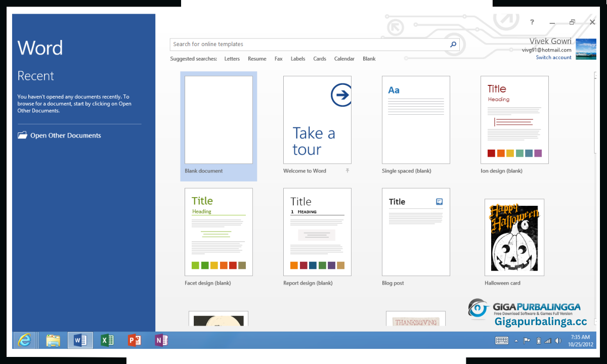Viewport: 607px width, 364px height.
Task: Search suggested Resume templates
Action: pos(257,59)
